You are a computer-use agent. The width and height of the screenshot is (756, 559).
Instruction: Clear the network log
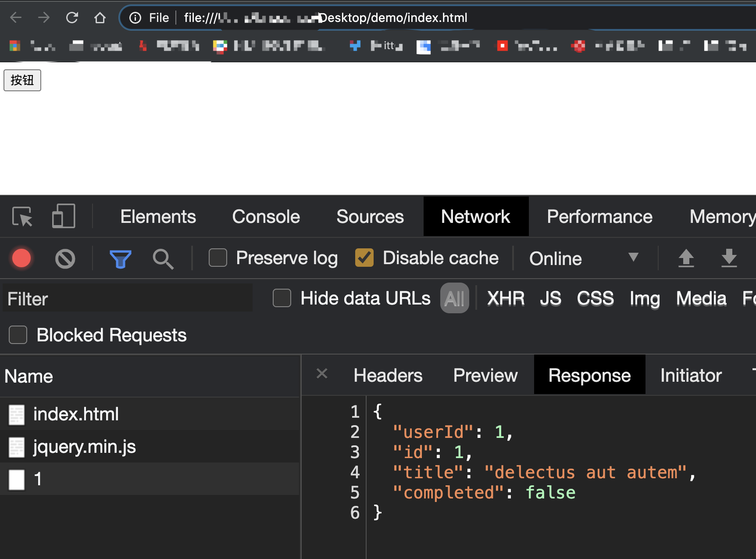(65, 258)
